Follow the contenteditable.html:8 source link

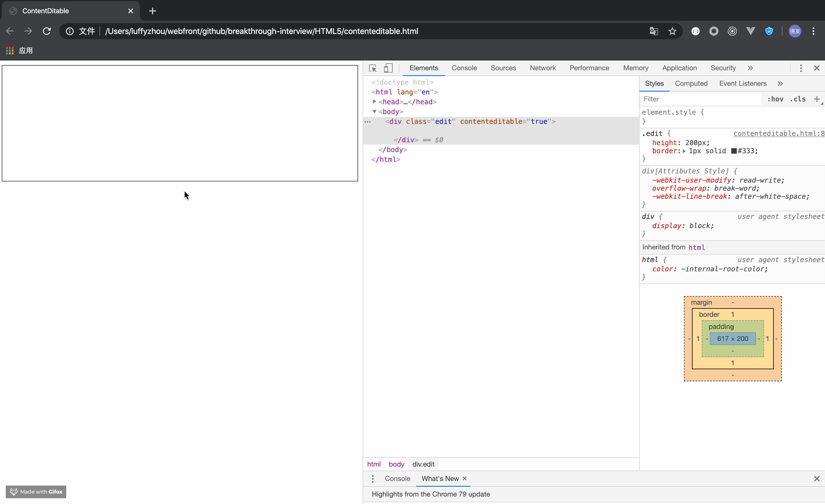[x=778, y=133]
